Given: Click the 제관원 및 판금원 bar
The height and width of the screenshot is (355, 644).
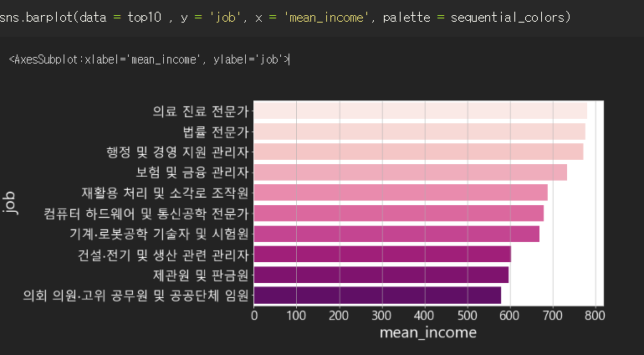Looking at the screenshot, I should (381, 275).
